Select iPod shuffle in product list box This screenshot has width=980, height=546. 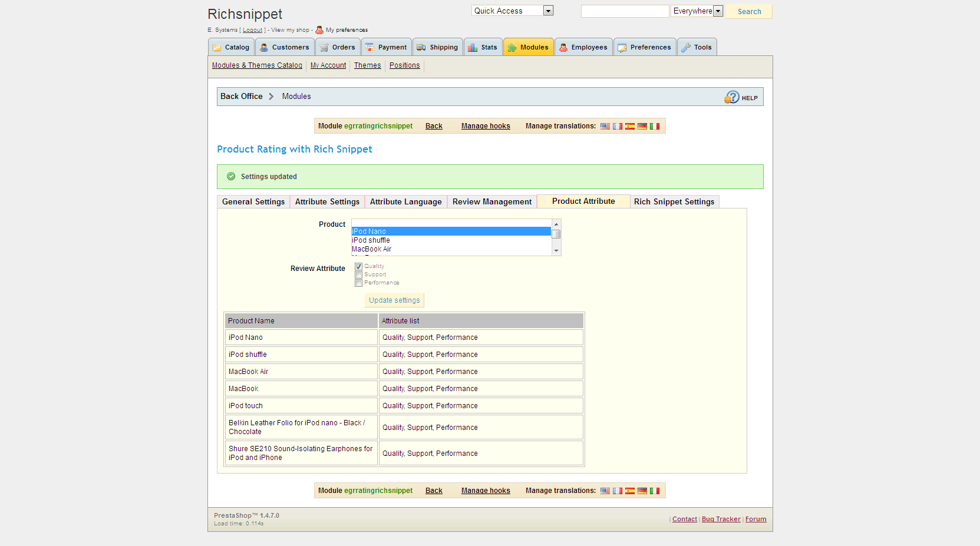coord(451,240)
